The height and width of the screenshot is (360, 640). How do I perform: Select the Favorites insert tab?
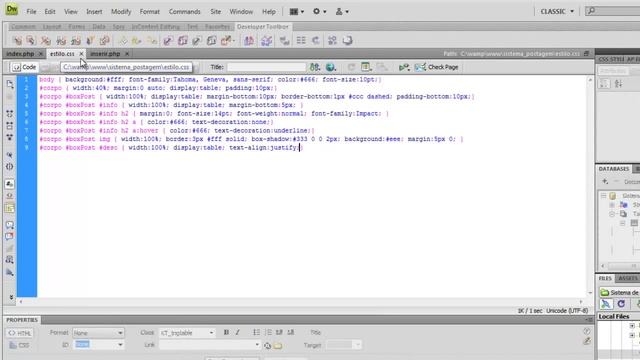coord(217,27)
